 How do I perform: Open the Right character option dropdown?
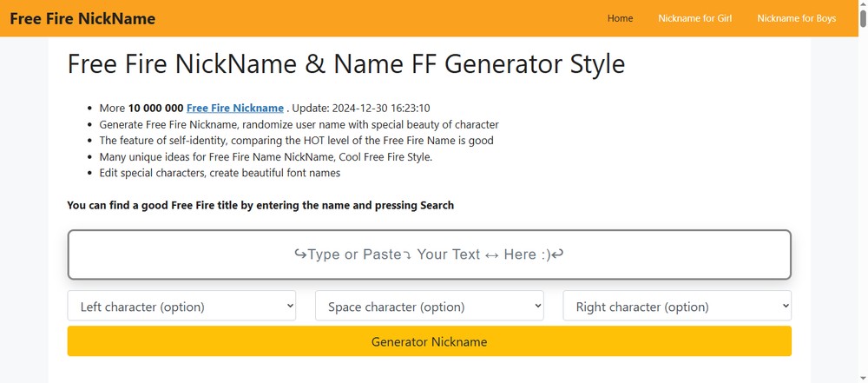tap(677, 306)
